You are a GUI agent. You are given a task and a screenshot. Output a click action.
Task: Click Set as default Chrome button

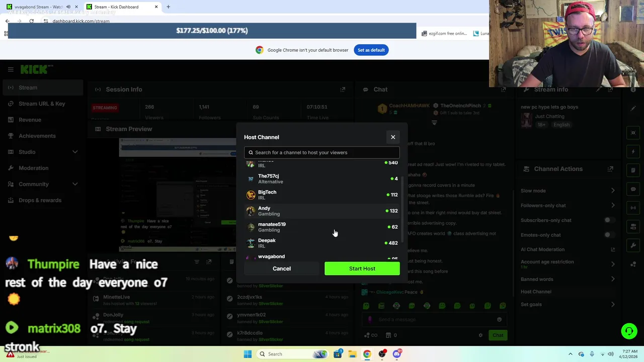371,50
